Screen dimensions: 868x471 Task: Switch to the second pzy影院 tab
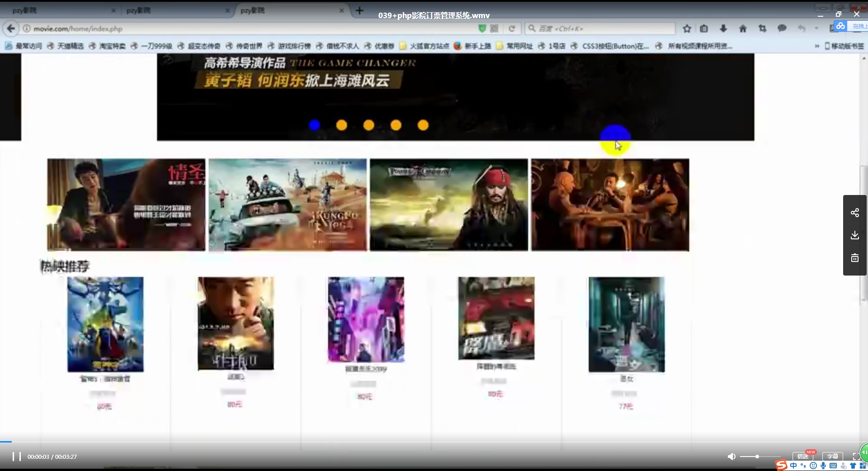[x=175, y=10]
